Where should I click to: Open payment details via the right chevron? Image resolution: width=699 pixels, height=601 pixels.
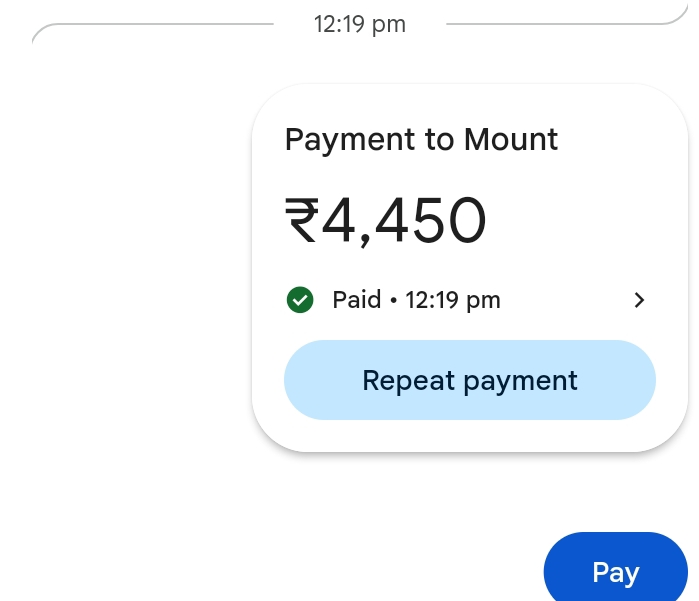[639, 300]
